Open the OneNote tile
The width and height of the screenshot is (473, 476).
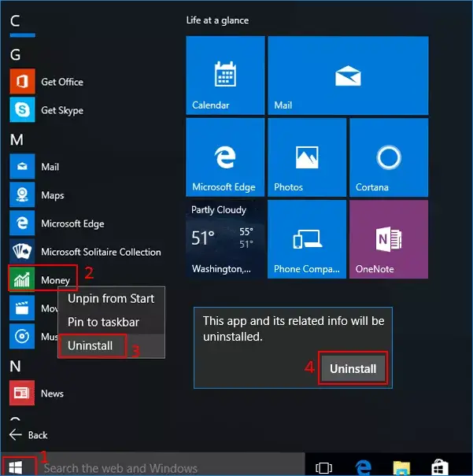click(389, 239)
